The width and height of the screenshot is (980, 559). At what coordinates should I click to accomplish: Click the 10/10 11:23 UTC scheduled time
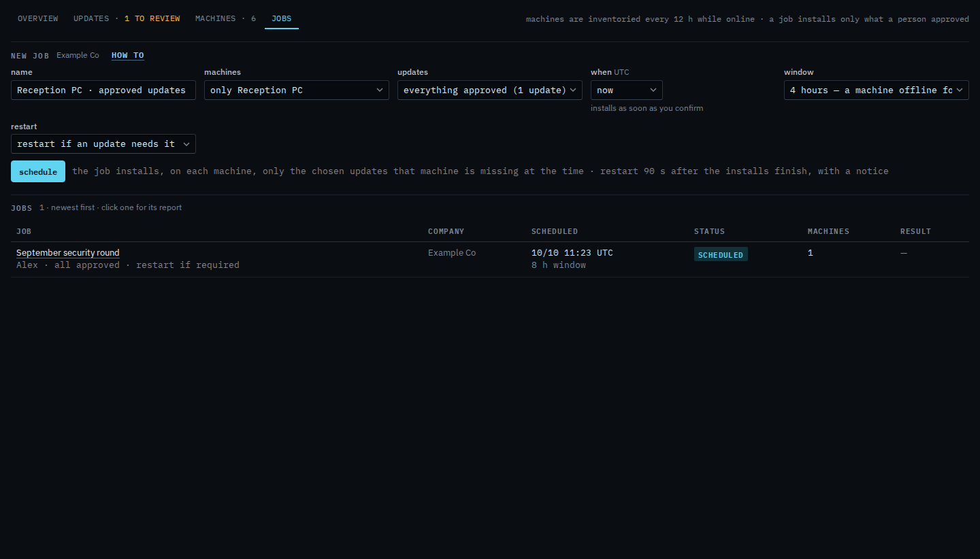pyautogui.click(x=572, y=253)
